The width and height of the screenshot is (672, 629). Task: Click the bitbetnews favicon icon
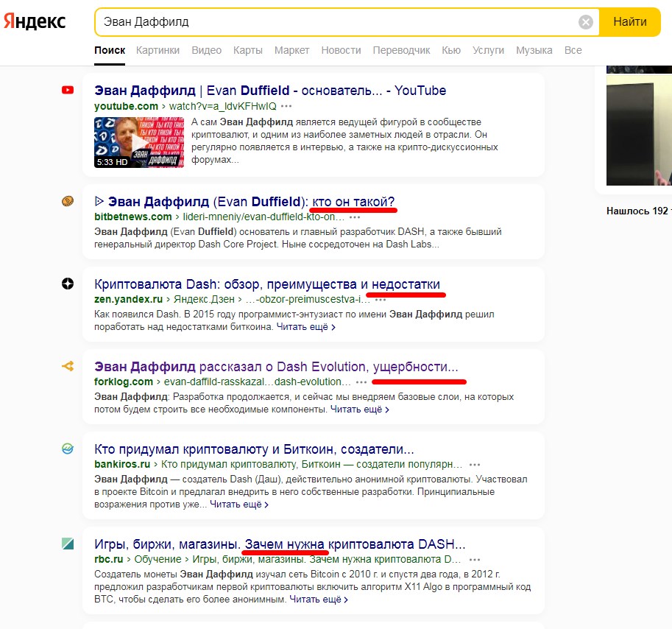(68, 200)
